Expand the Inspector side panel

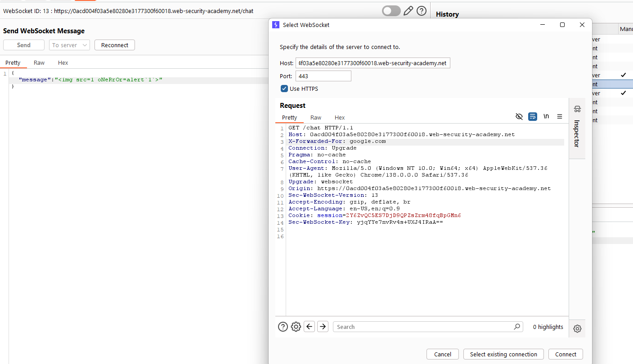(577, 128)
